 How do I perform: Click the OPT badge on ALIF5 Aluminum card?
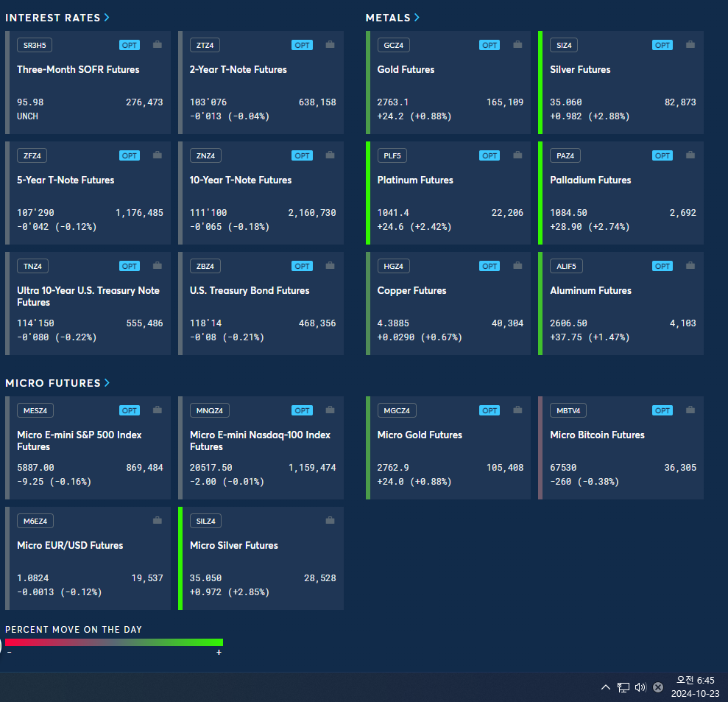coord(662,266)
